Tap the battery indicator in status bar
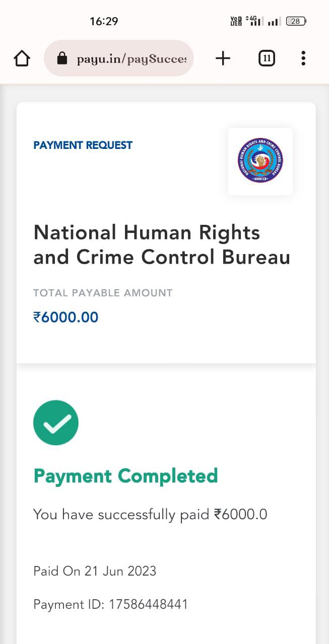The image size is (329, 644). (296, 21)
